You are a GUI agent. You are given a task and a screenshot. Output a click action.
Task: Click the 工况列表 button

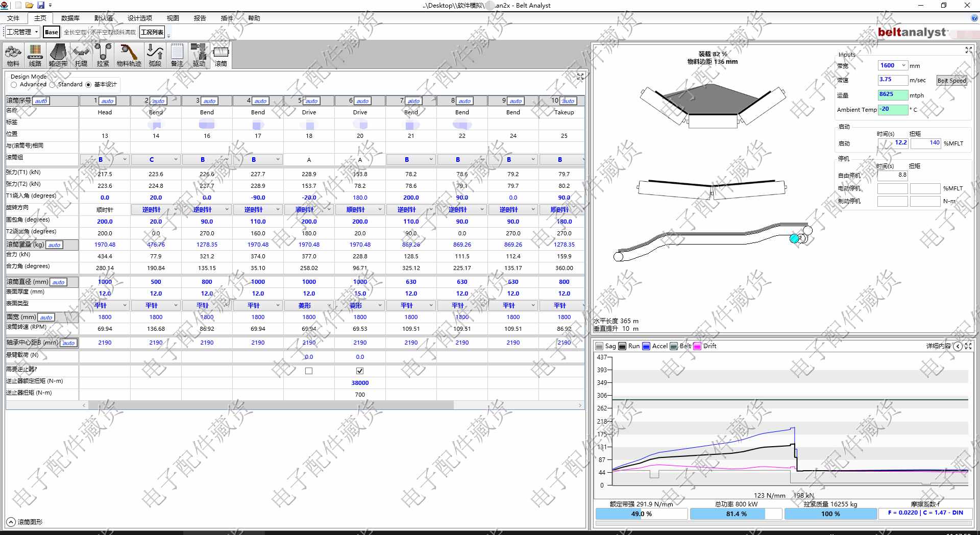tap(152, 32)
